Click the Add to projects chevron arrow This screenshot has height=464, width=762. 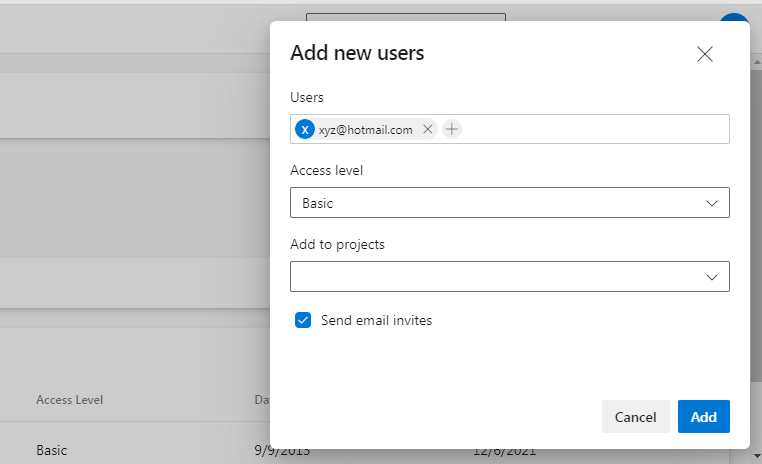pyautogui.click(x=712, y=276)
